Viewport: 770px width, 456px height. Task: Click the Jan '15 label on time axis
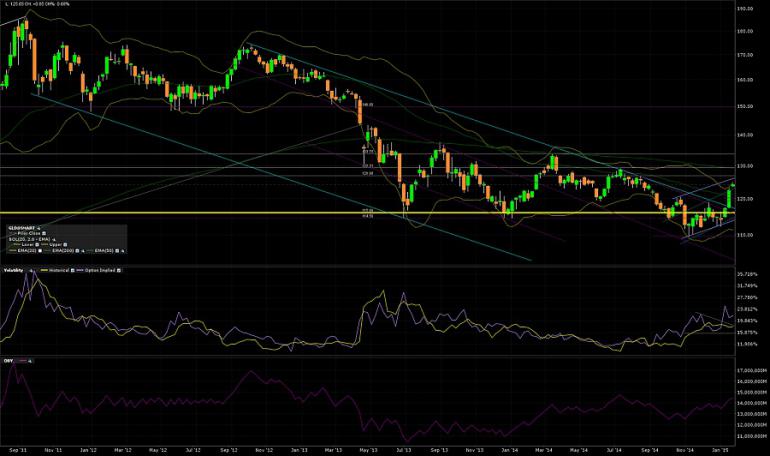coord(719,450)
